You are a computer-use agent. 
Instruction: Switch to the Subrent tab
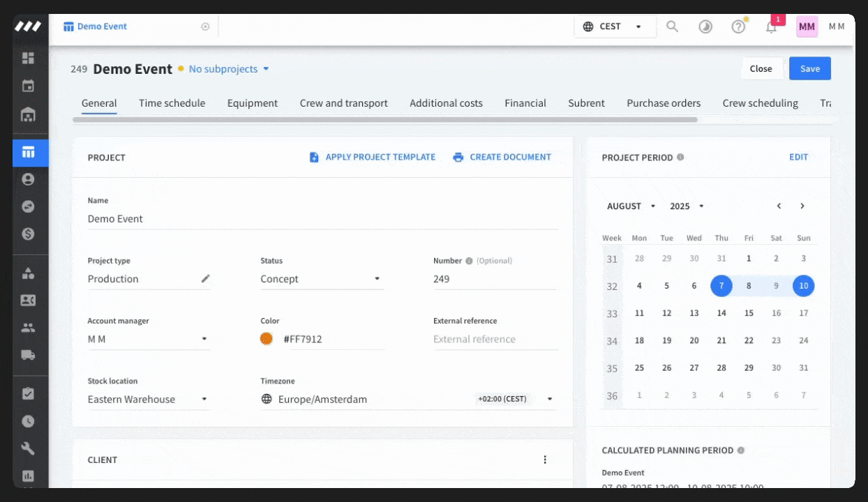coord(586,103)
